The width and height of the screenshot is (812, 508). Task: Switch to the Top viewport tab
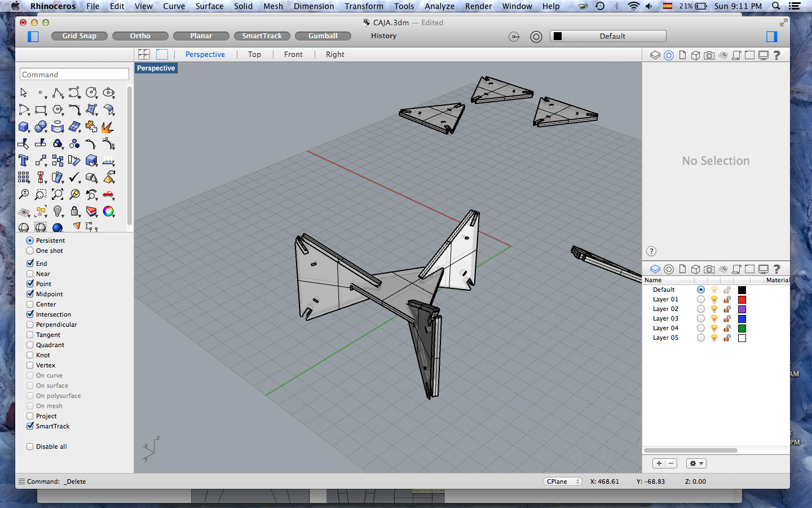tap(254, 54)
